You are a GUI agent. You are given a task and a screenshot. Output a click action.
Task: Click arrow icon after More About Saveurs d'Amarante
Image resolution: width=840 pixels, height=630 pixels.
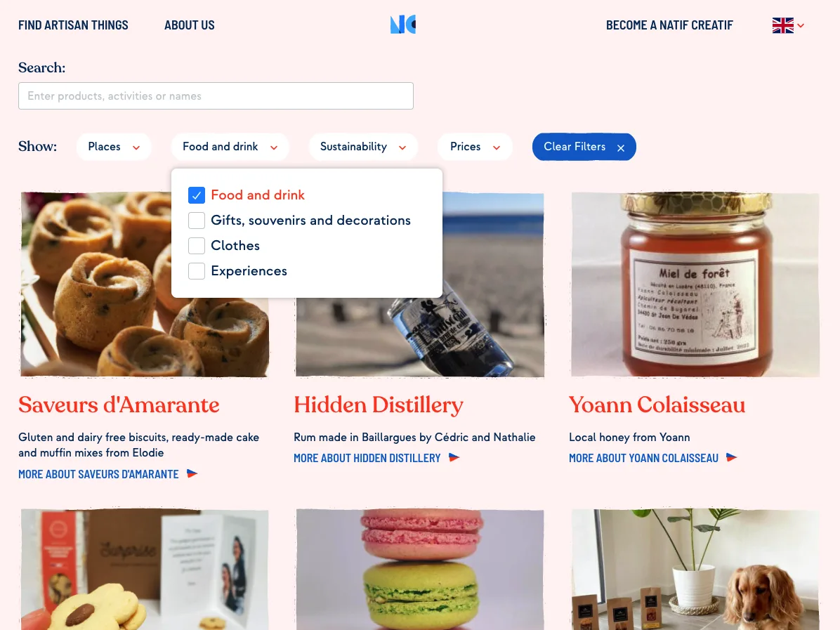tap(192, 473)
